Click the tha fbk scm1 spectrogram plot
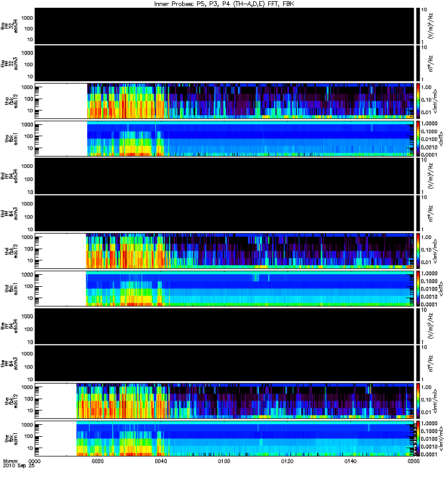The height and width of the screenshot is (478, 448). click(x=224, y=139)
